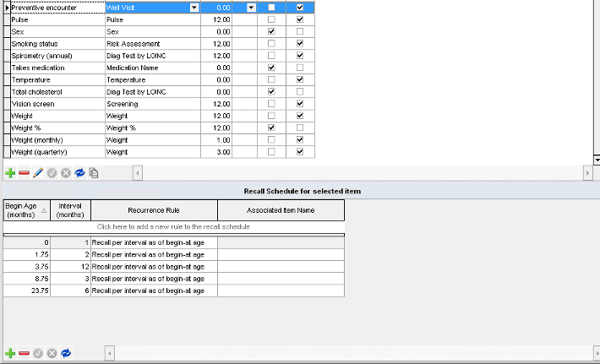Click upper grid's grayed cancel X icon

(x=66, y=173)
